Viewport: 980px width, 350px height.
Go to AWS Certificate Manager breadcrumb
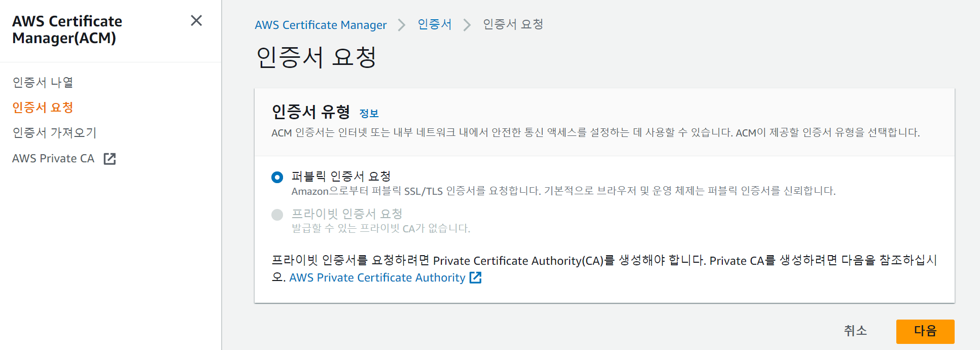pyautogui.click(x=321, y=25)
